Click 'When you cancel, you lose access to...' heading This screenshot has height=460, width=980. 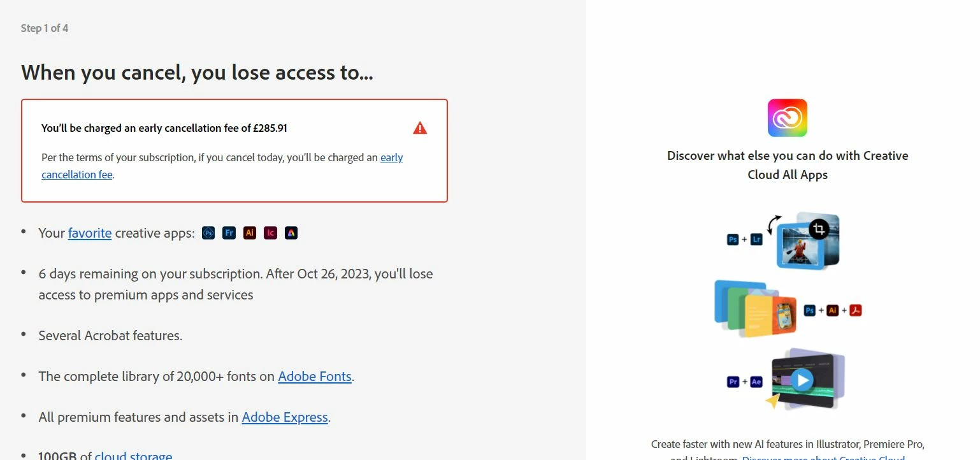(x=197, y=73)
